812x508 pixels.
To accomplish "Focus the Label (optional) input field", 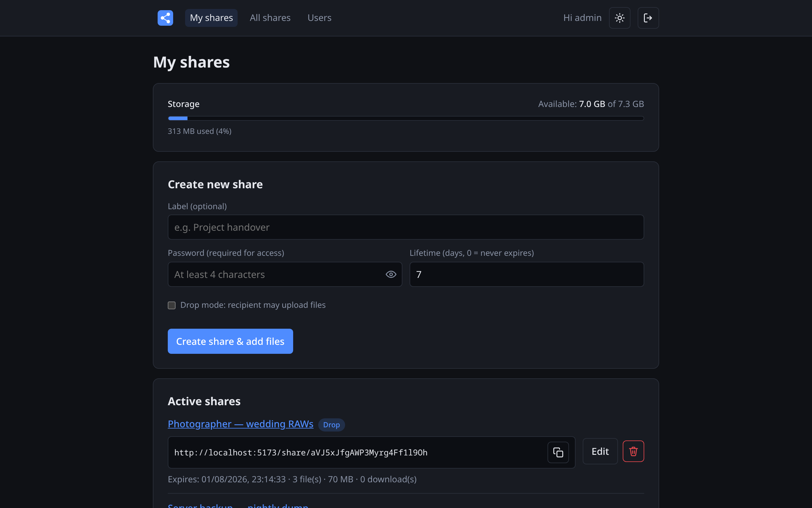I will (406, 227).
